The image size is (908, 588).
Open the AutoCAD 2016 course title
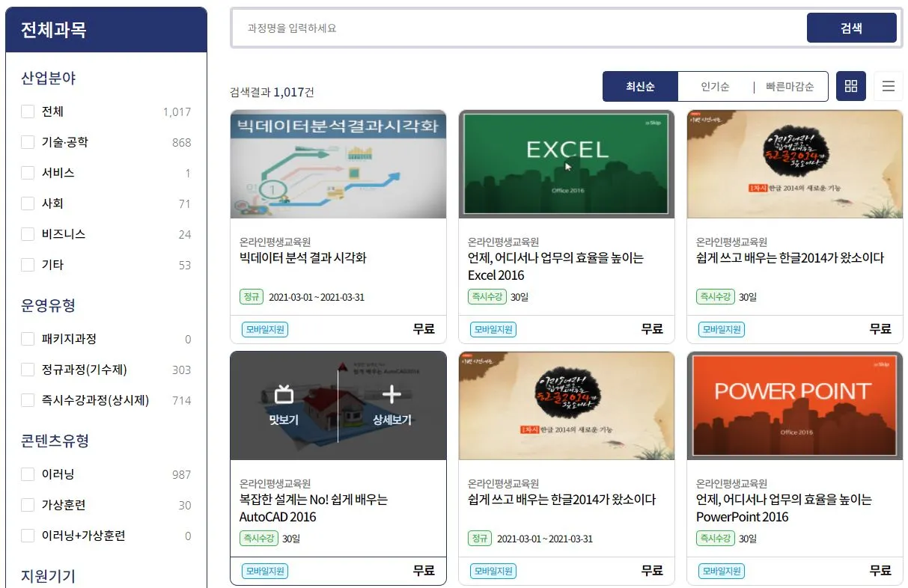coord(314,508)
